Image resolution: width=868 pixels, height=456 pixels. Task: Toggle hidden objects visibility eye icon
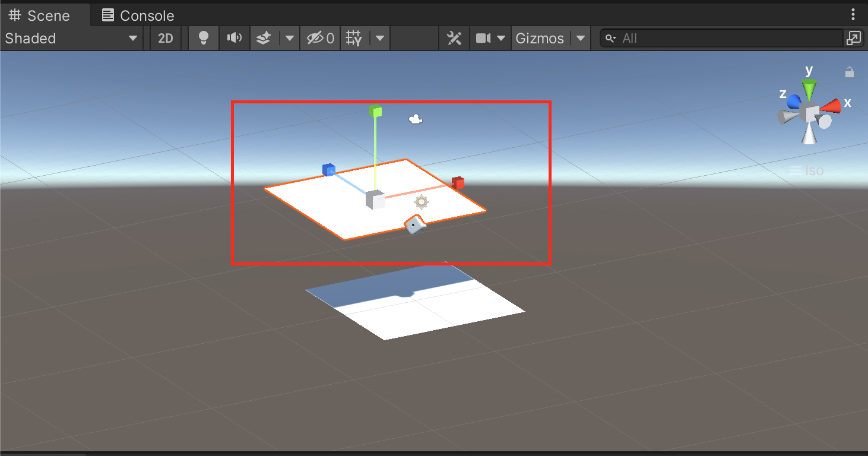click(x=320, y=39)
